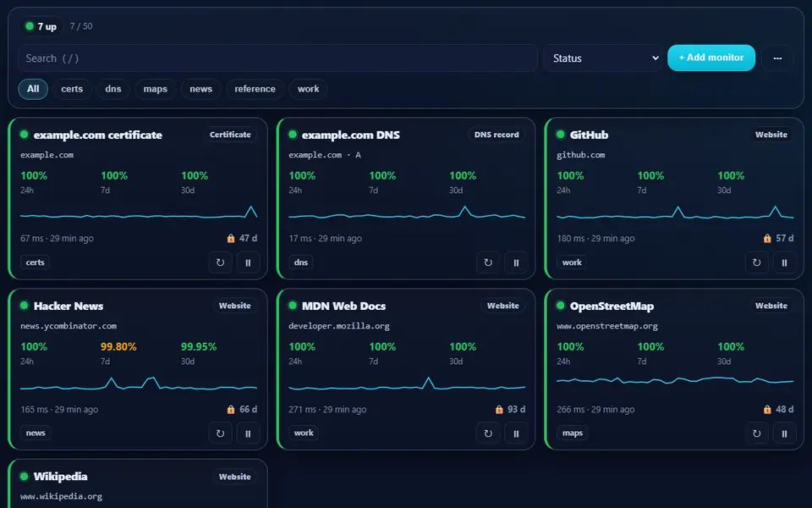Click the lock icon showing 57 d
812x508 pixels.
point(767,239)
